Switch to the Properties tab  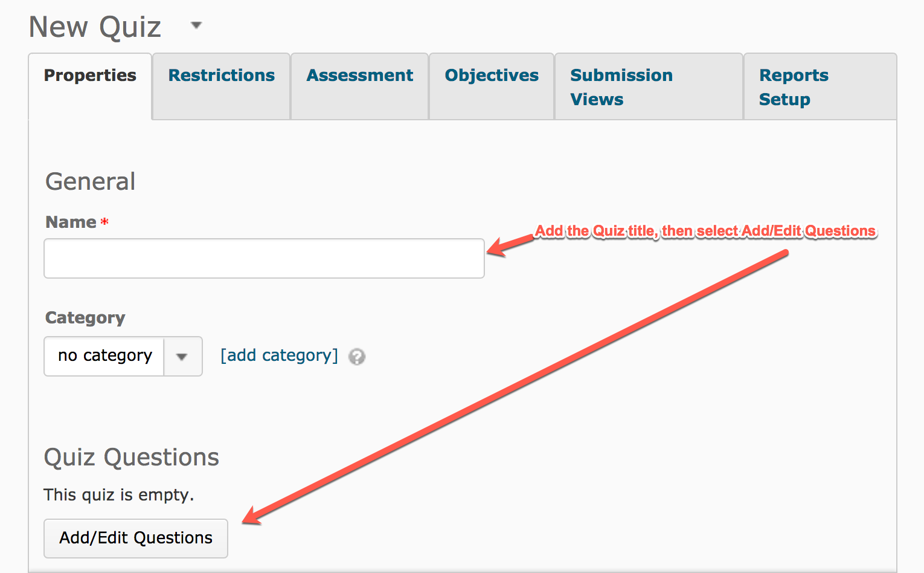click(90, 76)
